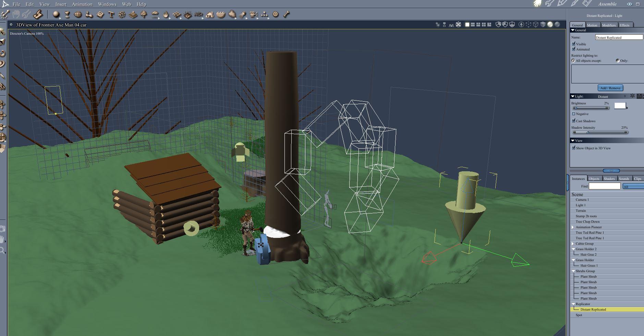Insert a lathe goblet object
The height and width of the screenshot is (336, 644).
point(67,14)
